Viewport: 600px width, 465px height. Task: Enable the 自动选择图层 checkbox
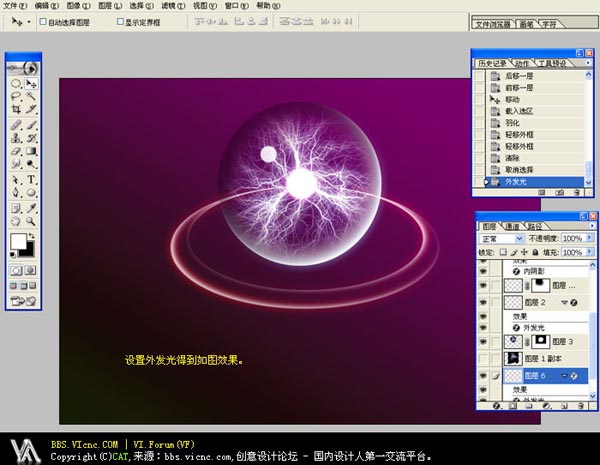40,21
